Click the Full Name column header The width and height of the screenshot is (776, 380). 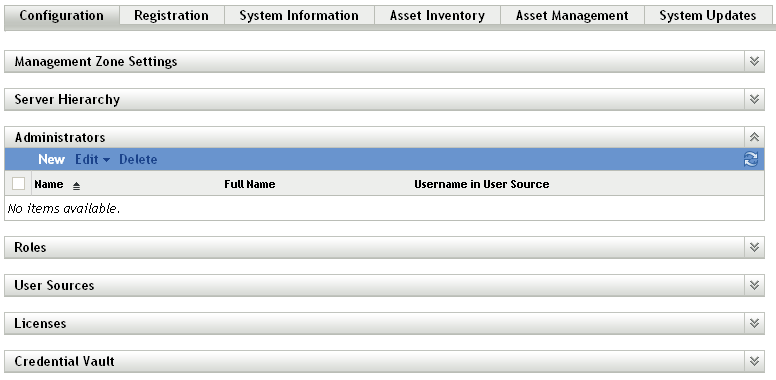[249, 184]
